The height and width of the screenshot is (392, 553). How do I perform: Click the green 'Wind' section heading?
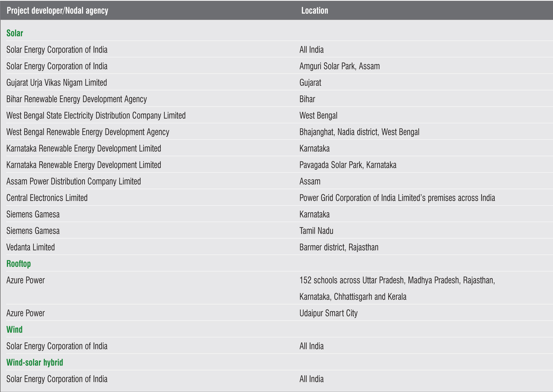tap(14, 329)
